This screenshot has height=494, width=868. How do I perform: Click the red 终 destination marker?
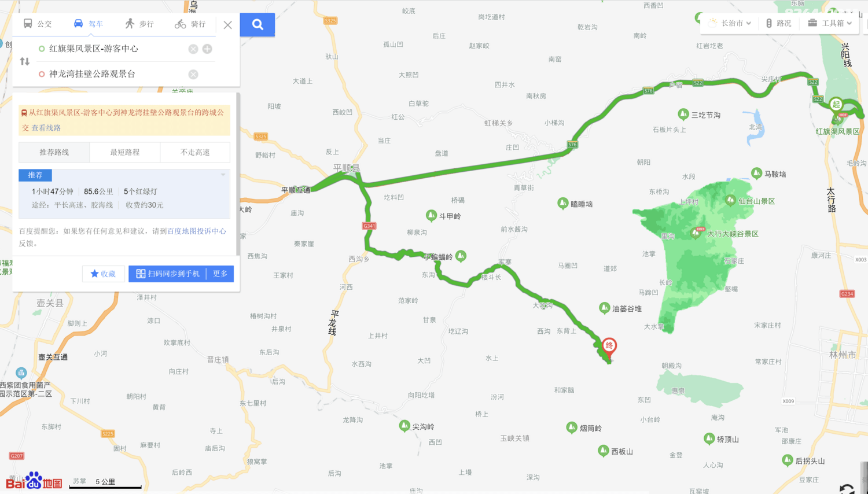[609, 346]
